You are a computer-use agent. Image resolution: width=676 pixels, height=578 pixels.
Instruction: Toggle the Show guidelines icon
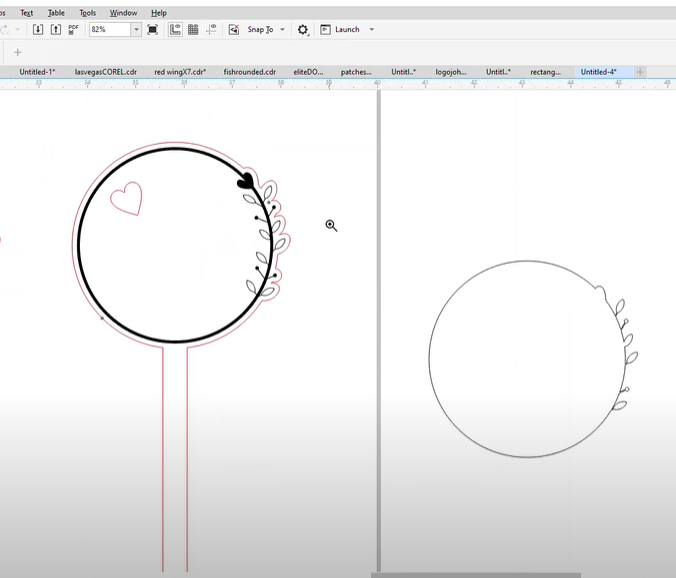tap(211, 30)
